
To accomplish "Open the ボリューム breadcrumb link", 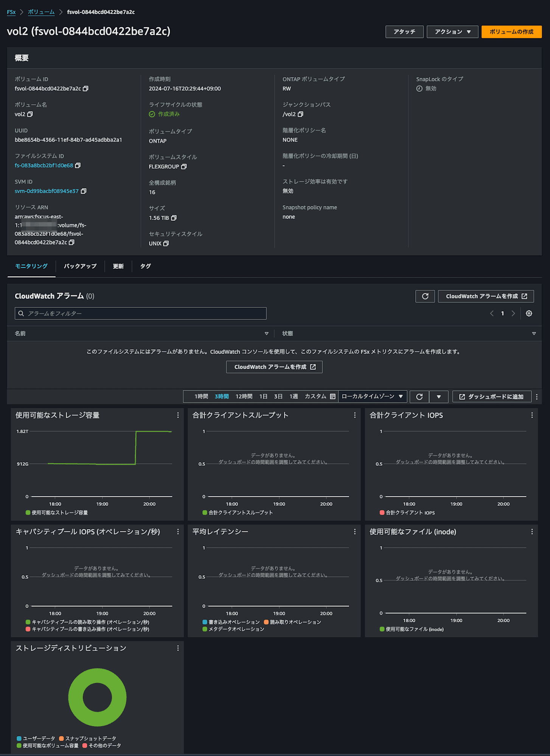I will coord(41,12).
